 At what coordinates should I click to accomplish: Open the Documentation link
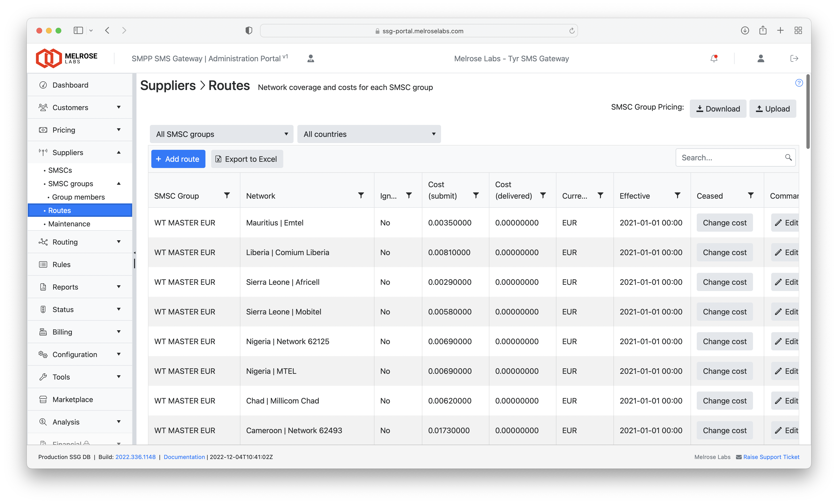pos(184,457)
